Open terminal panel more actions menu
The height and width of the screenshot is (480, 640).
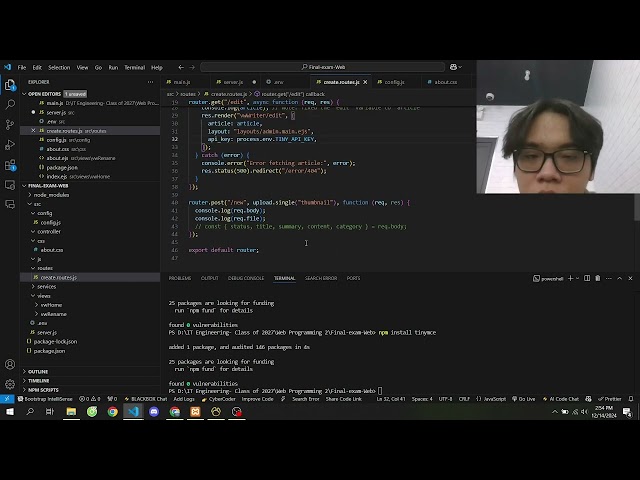click(x=609, y=278)
